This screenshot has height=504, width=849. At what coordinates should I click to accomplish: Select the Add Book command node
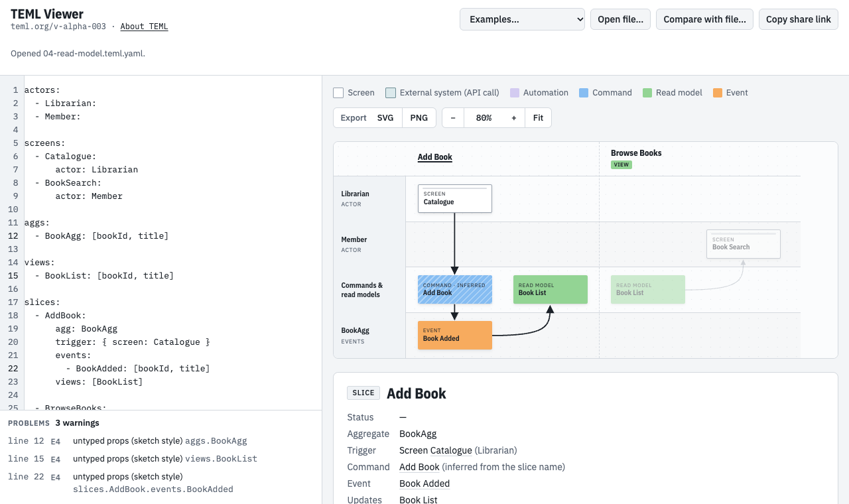pos(455,289)
